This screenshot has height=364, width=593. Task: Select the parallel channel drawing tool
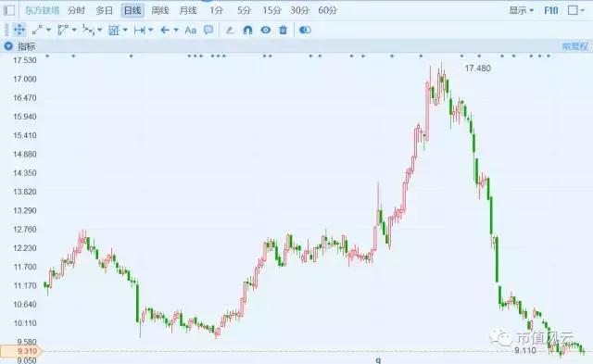[x=63, y=30]
